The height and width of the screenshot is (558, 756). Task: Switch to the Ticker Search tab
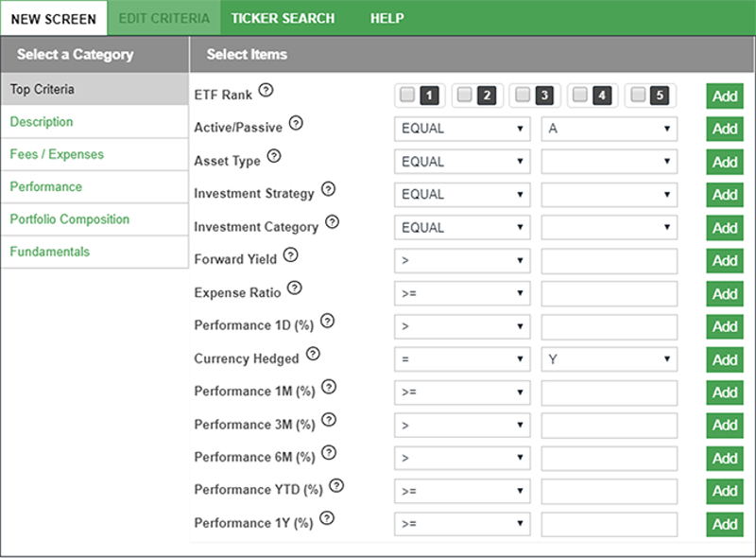coord(283,18)
